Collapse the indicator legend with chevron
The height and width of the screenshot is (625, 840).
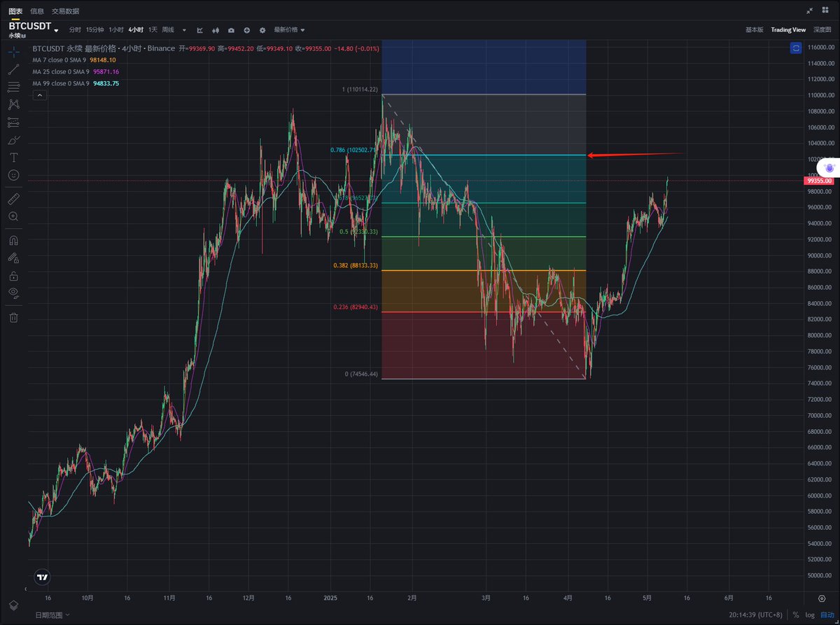[38, 95]
